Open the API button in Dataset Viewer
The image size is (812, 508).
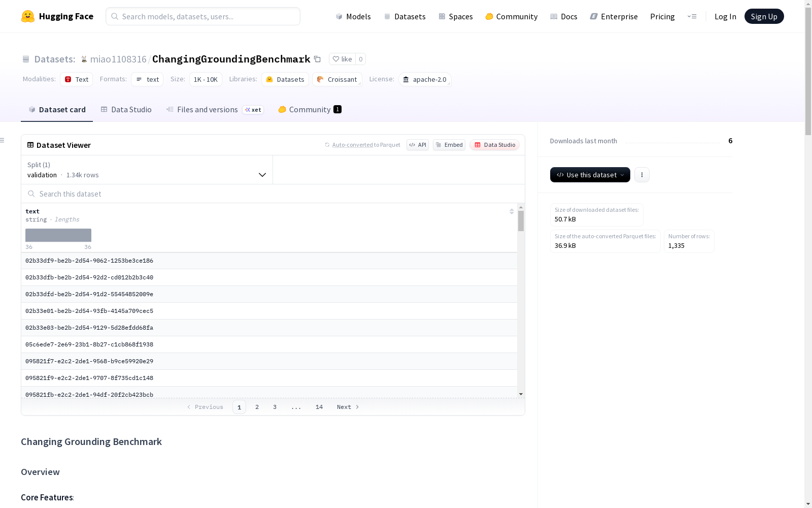pos(417,145)
